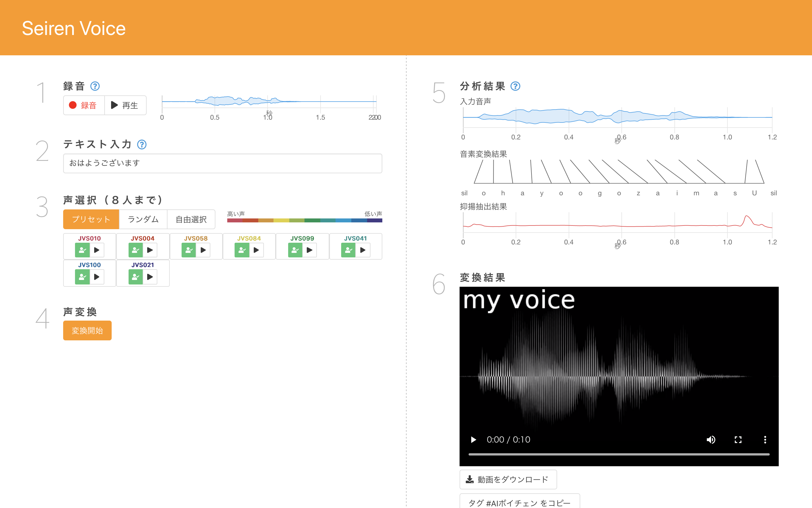Click the 高い声 label
812x508 pixels.
(x=236, y=214)
